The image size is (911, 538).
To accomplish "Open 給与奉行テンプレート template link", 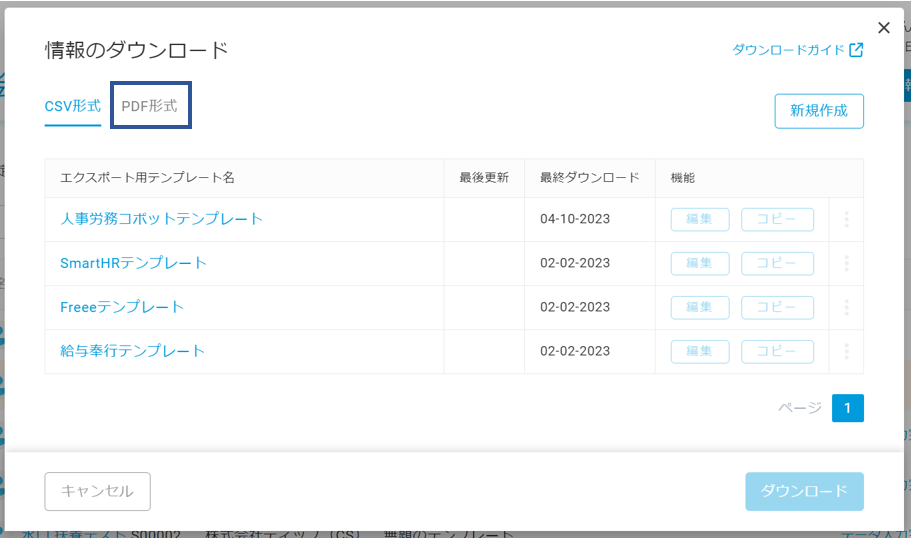I will 132,351.
